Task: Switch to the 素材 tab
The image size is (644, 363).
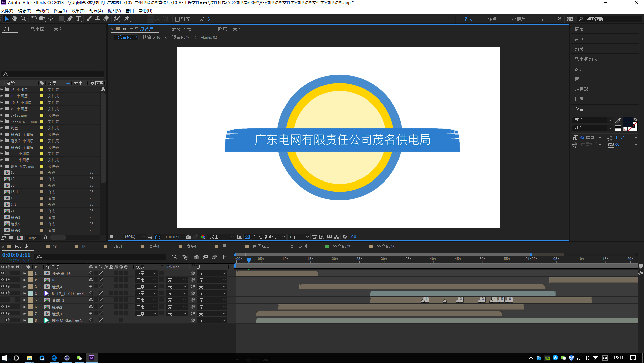Action: (182, 29)
